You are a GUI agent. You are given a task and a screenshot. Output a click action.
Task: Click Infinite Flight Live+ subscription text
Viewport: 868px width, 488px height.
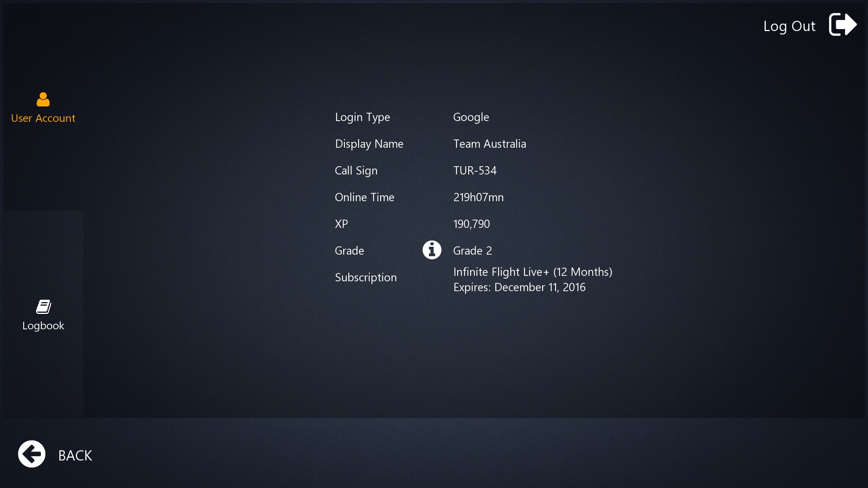coord(532,272)
